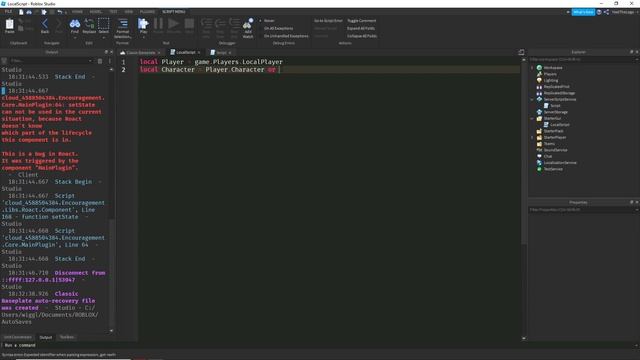Select Script under ServerScriptService
640x360 pixels.
(555, 106)
